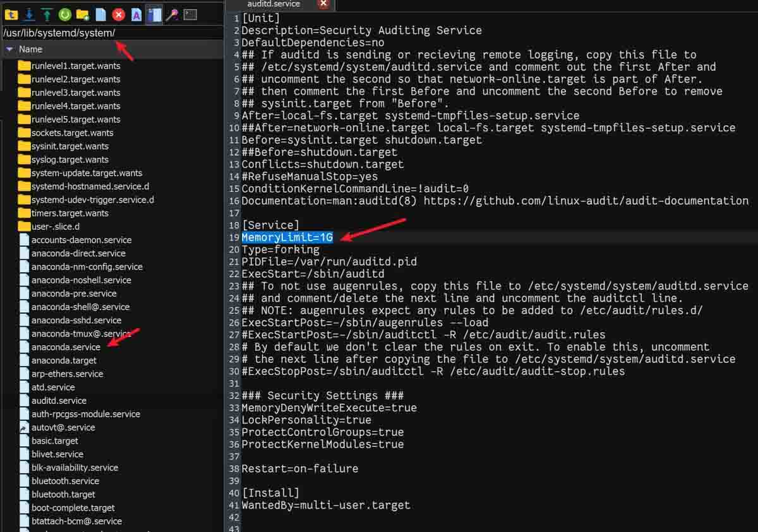Click the ProtectKernelModules=true line
Viewport: 758px width, 532px height.
(x=322, y=444)
